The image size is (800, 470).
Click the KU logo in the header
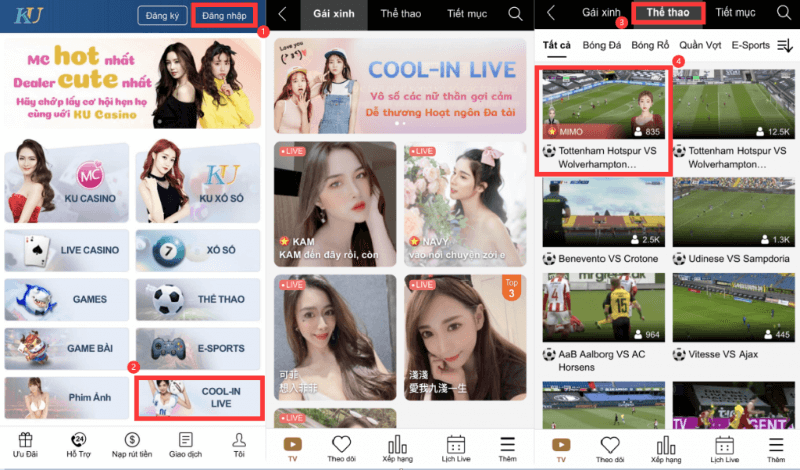point(29,15)
